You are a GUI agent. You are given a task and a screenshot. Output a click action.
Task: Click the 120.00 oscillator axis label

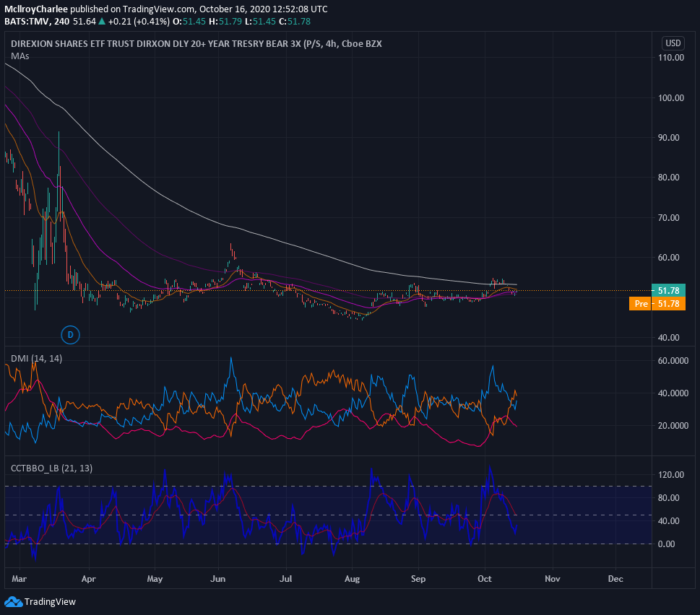coord(671,474)
